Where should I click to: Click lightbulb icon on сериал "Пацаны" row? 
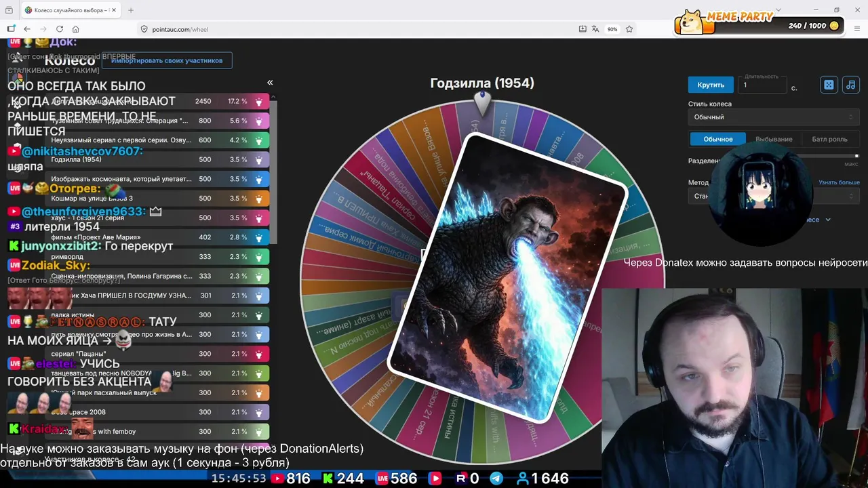pyautogui.click(x=258, y=354)
